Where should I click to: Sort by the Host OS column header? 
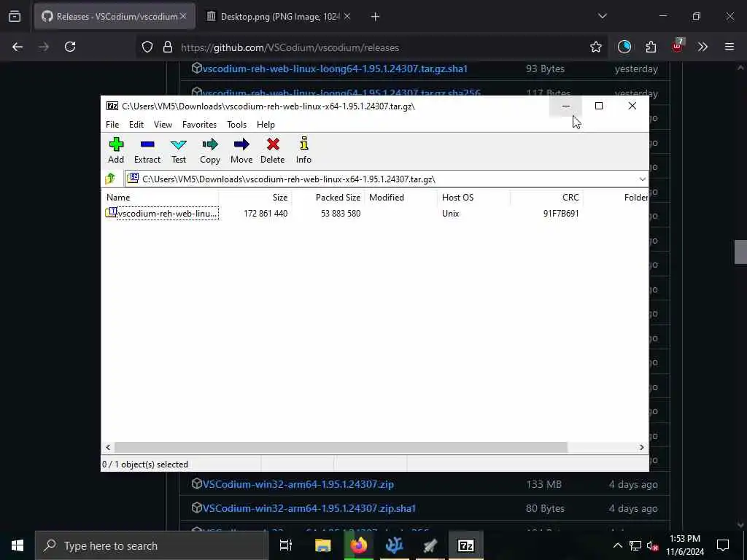[x=473, y=197]
